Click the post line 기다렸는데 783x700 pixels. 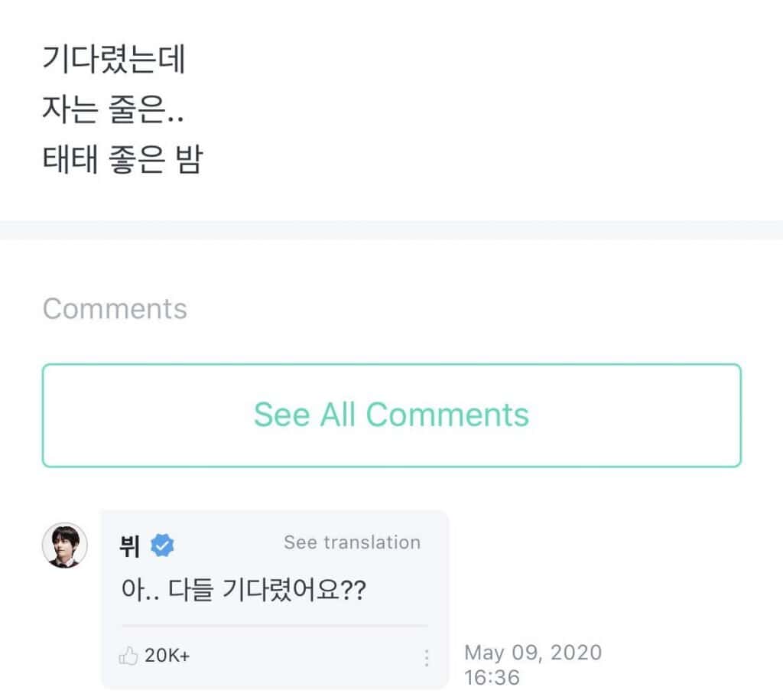pos(114,60)
